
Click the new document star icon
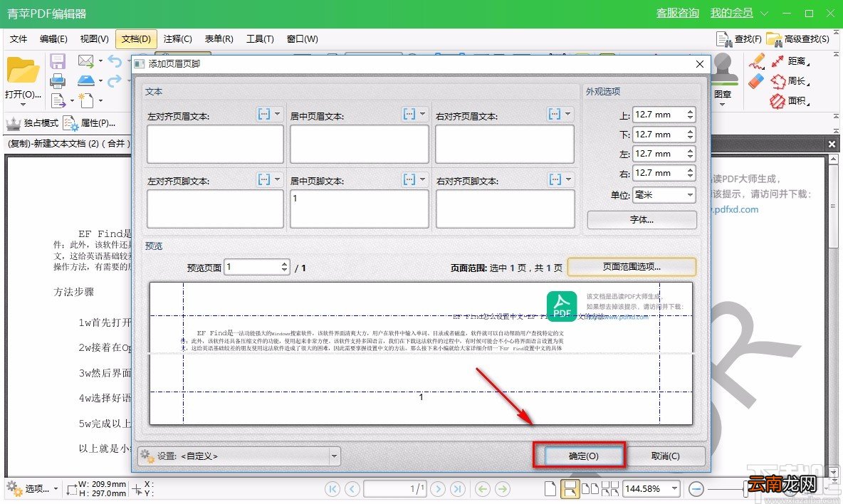click(x=85, y=100)
